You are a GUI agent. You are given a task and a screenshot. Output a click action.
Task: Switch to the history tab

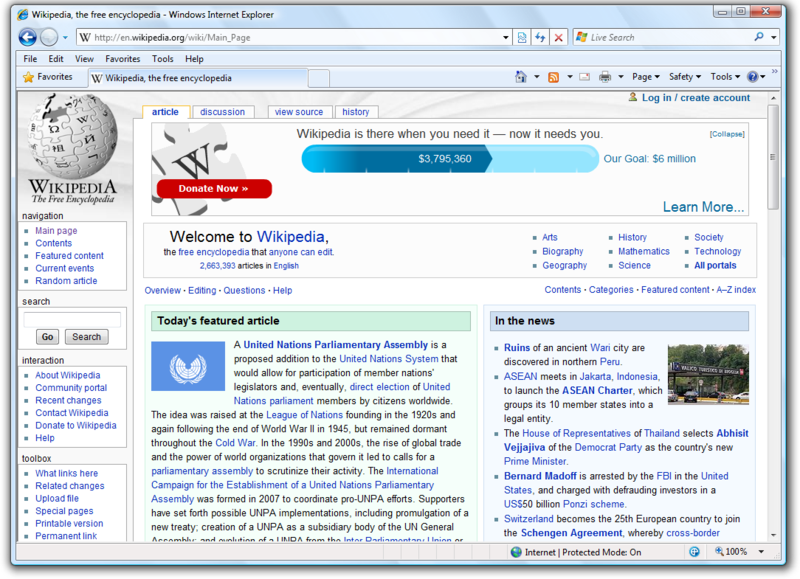tap(356, 112)
